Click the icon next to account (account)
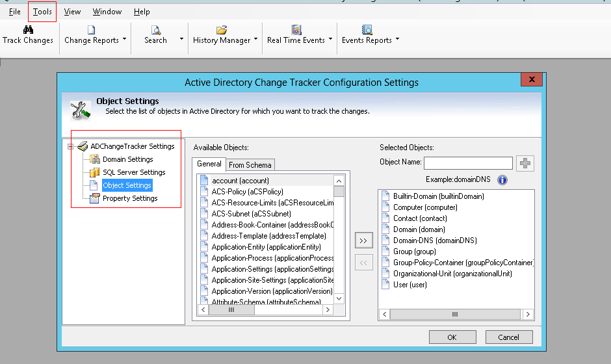Viewport: 611px width, 364px height. click(204, 181)
